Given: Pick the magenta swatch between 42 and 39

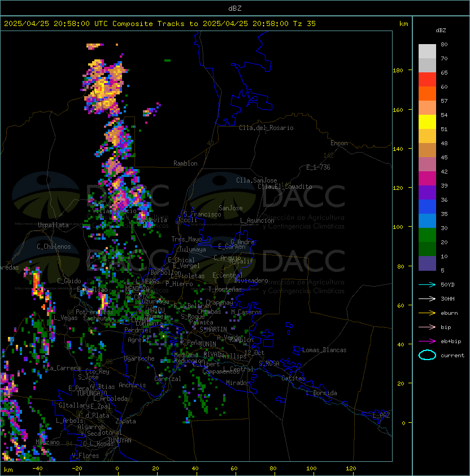Looking at the screenshot, I should click(427, 179).
